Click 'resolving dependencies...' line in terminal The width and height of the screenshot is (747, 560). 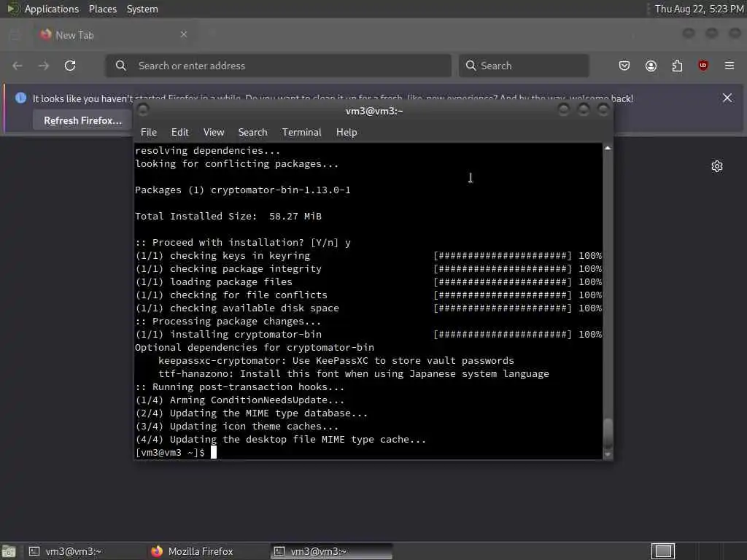point(208,150)
